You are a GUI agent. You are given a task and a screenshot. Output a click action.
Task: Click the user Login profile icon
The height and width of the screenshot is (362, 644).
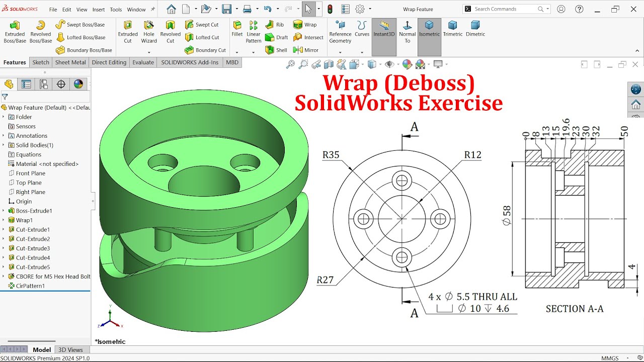click(x=561, y=9)
